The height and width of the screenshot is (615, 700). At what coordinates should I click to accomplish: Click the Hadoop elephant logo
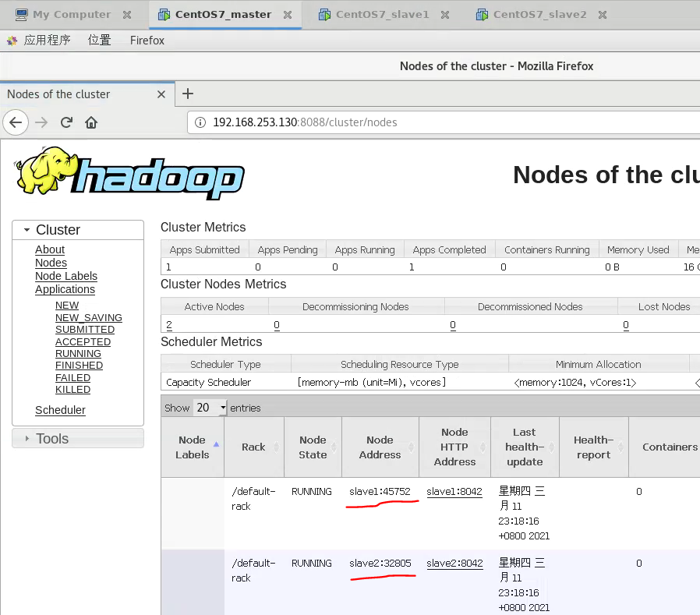coord(129,173)
